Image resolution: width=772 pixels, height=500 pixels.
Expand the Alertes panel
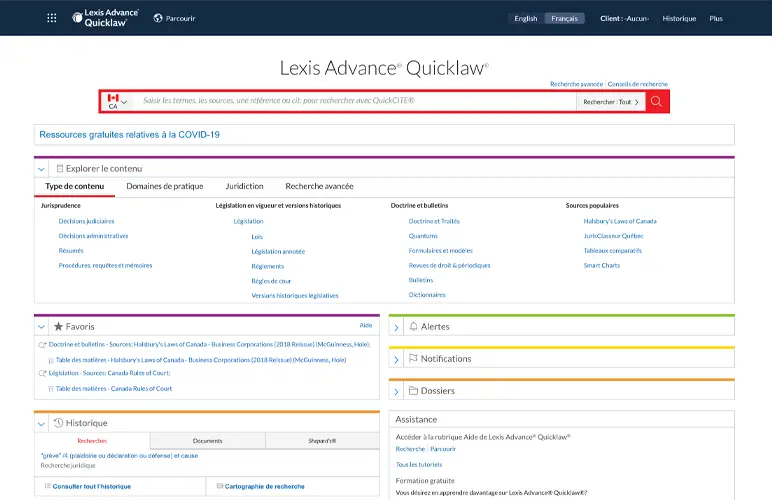pos(396,327)
